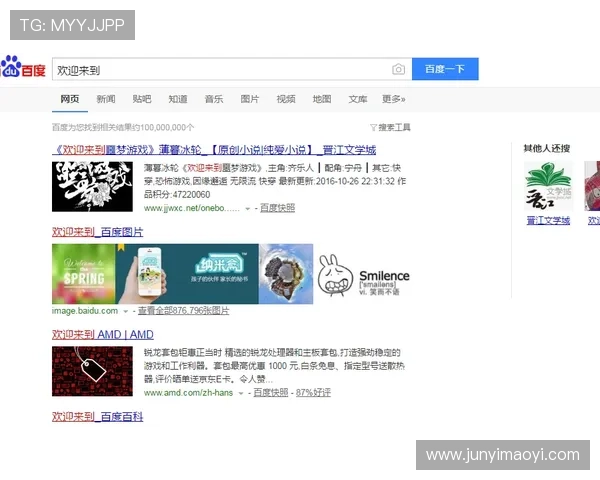Open the 晋江文学城 sidebar link
This screenshot has height=480, width=600.
(x=548, y=220)
